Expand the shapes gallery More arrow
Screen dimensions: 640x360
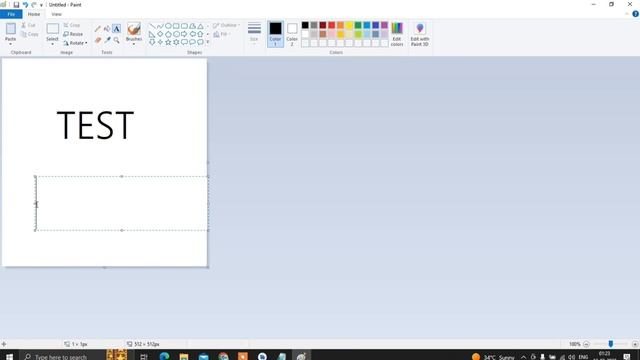click(x=208, y=42)
